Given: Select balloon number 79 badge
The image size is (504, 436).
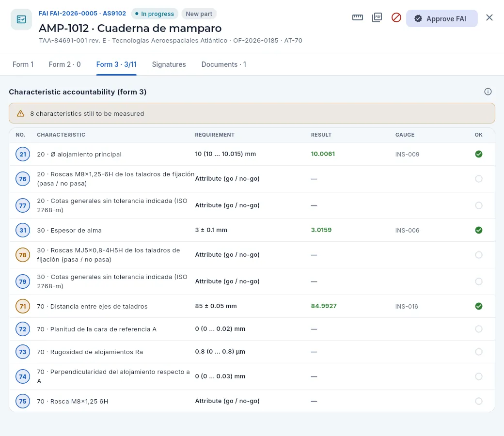Looking at the screenshot, I should (23, 282).
